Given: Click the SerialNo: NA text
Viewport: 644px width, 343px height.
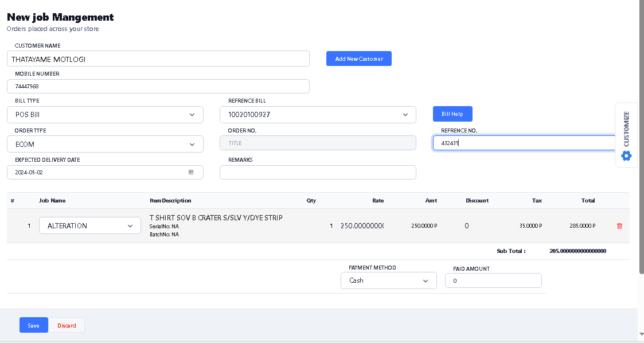Looking at the screenshot, I should (164, 227).
